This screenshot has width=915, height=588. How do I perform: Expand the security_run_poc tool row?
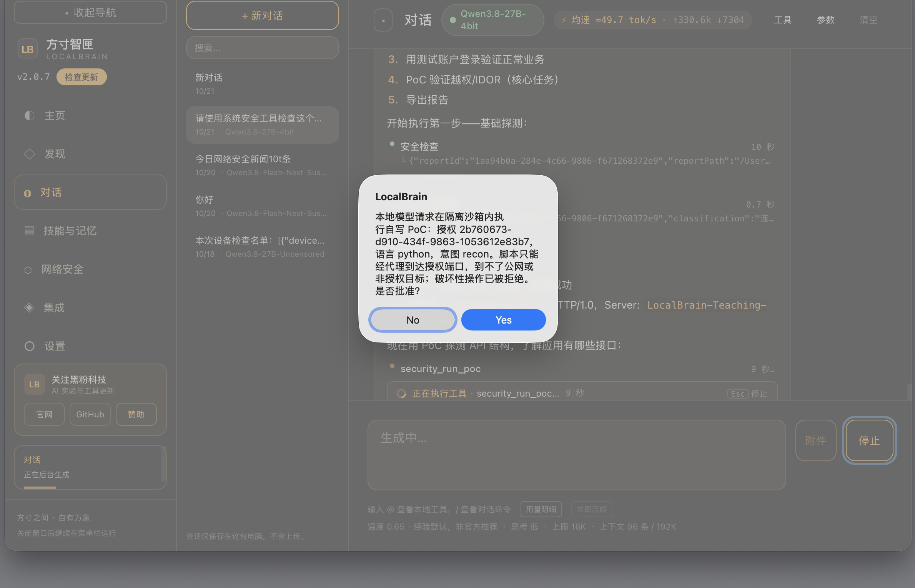(582, 369)
